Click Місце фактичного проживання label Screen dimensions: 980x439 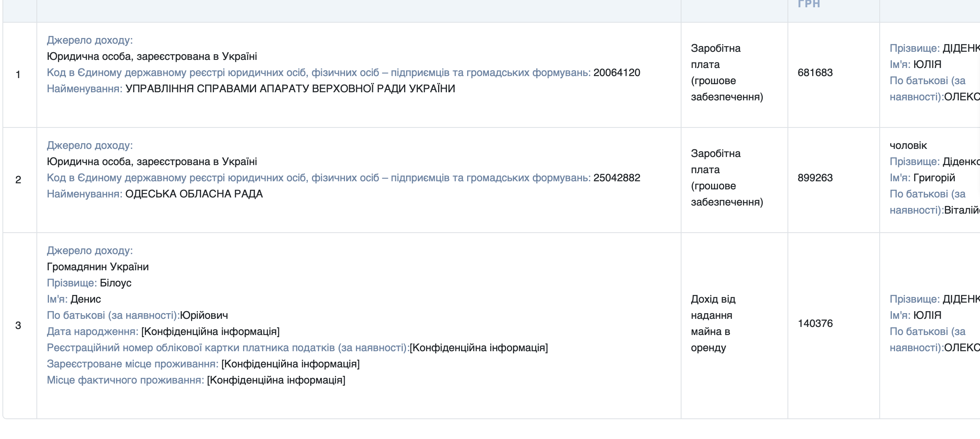(x=125, y=380)
